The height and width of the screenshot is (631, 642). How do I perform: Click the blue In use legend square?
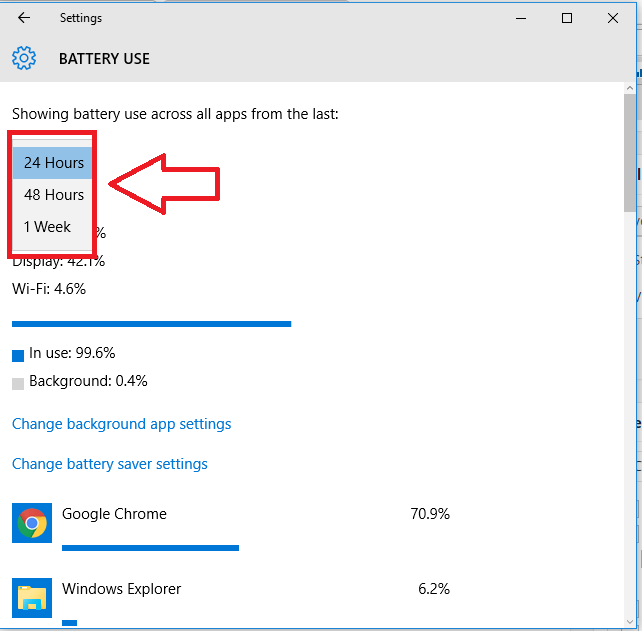click(18, 356)
